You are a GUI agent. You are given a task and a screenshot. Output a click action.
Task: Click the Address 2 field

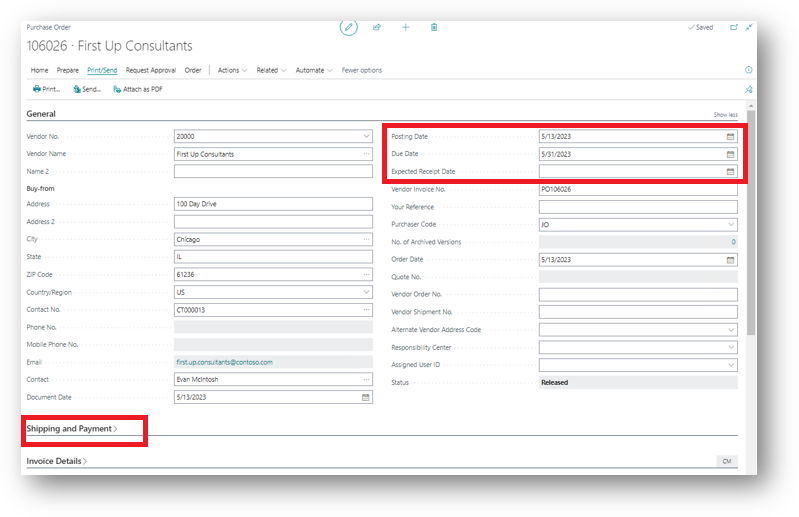(273, 222)
